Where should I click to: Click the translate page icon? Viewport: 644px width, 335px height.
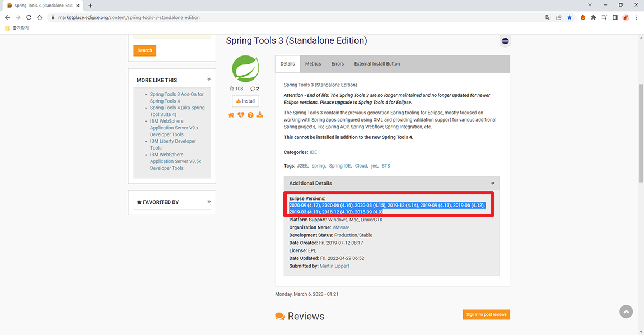(x=548, y=18)
